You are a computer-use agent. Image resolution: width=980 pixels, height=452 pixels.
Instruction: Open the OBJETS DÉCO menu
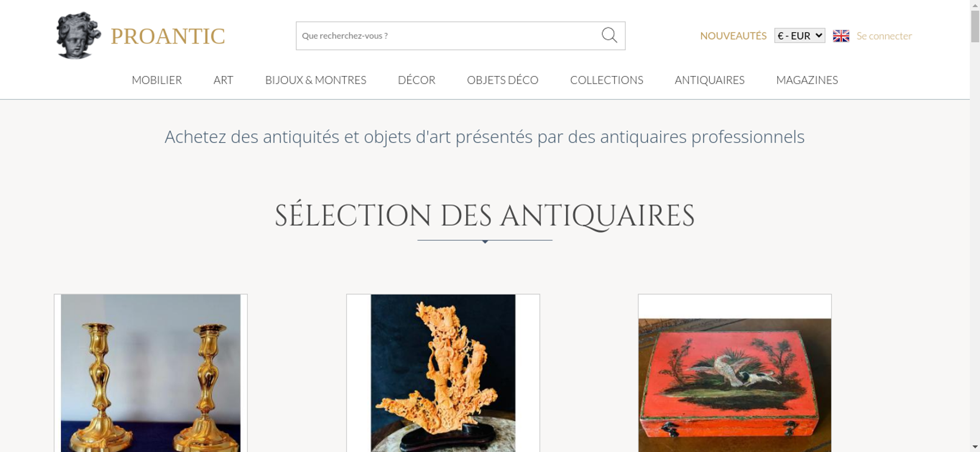click(x=503, y=80)
